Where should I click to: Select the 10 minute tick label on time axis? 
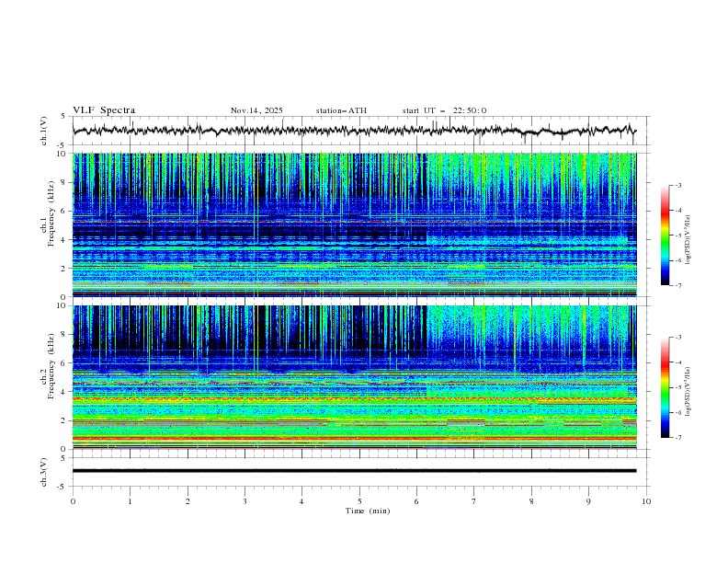coord(646,501)
